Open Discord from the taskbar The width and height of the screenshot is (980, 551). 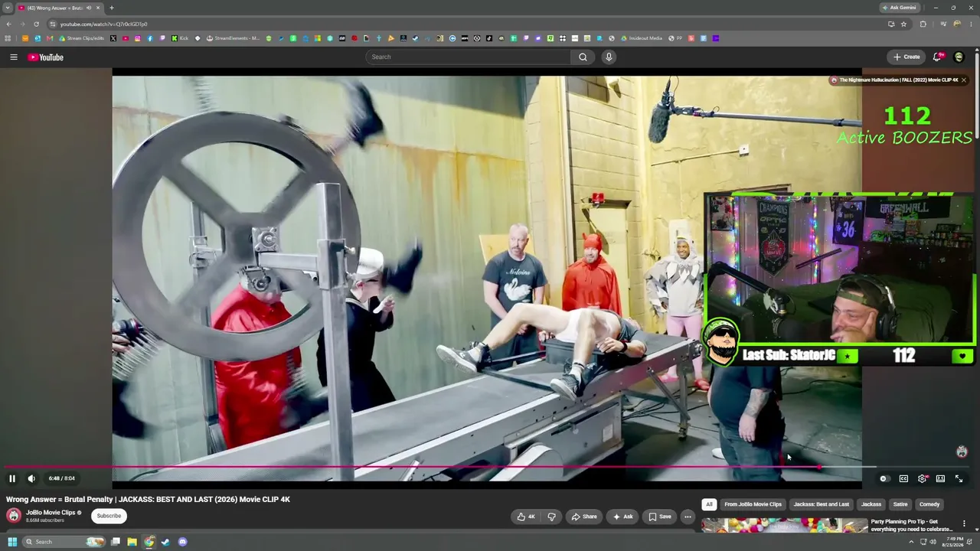182,542
